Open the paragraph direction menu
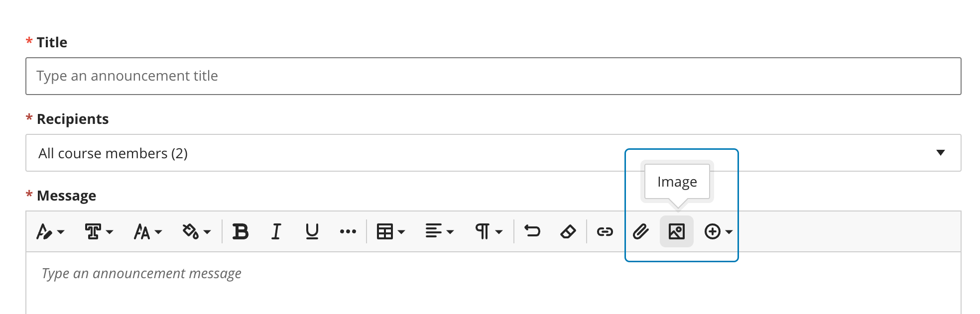The width and height of the screenshot is (980, 314). pos(488,231)
